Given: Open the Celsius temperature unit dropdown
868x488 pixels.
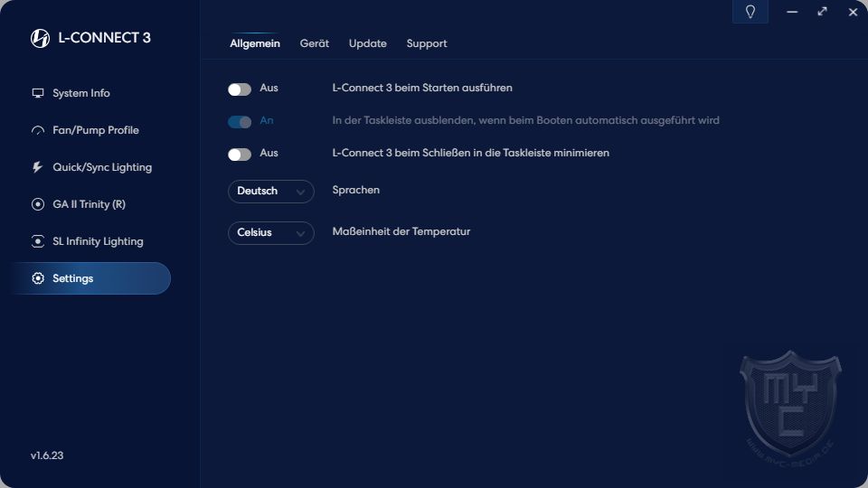Looking at the screenshot, I should (270, 233).
